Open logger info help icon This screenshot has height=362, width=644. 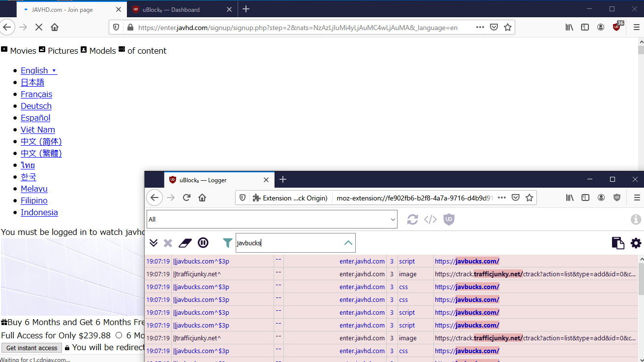[x=636, y=219]
